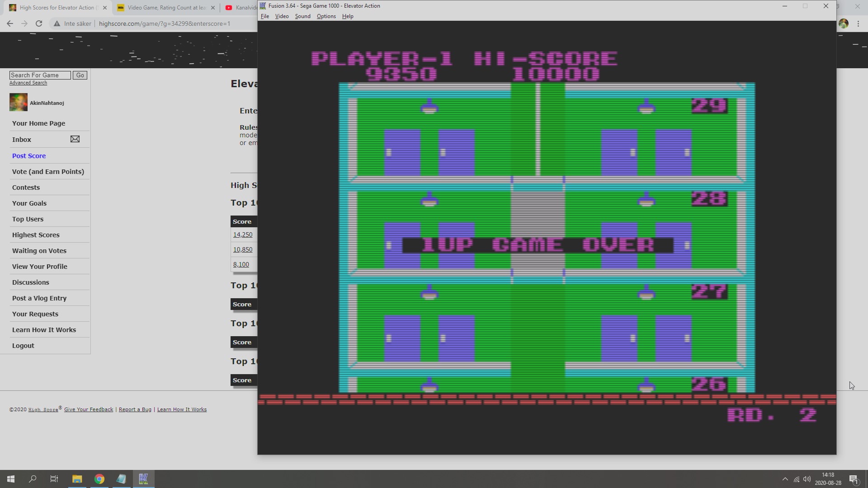Open the clock and date flyout
The height and width of the screenshot is (488, 868).
[x=828, y=479]
